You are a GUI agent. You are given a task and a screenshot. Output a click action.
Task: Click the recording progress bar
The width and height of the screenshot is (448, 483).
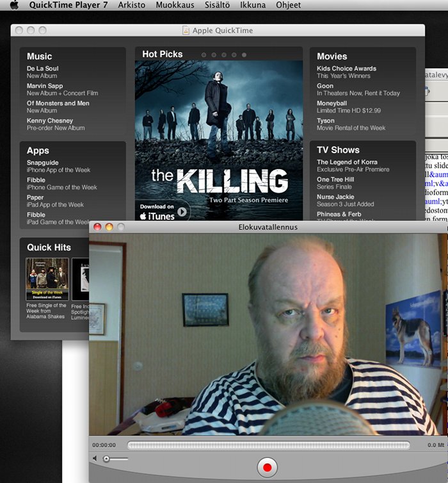pyautogui.click(x=268, y=445)
